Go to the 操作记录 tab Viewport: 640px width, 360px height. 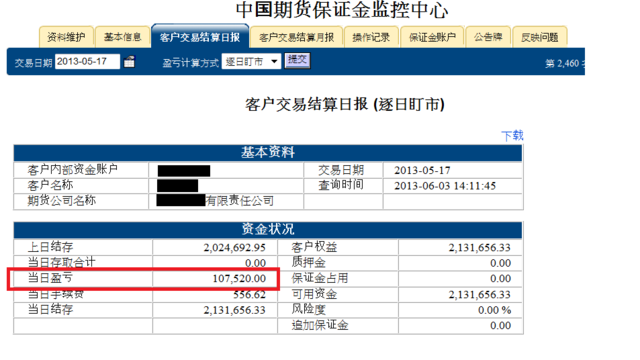(371, 37)
